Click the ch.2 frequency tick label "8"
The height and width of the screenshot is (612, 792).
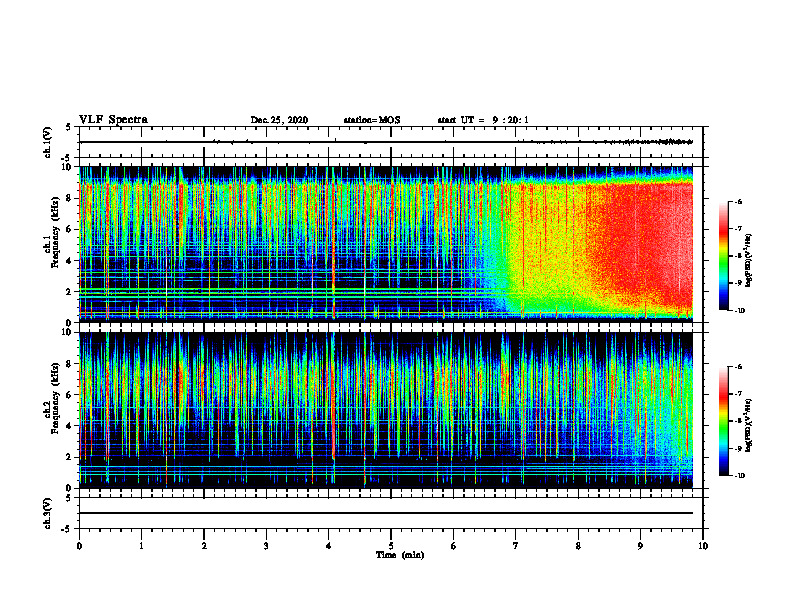click(70, 364)
